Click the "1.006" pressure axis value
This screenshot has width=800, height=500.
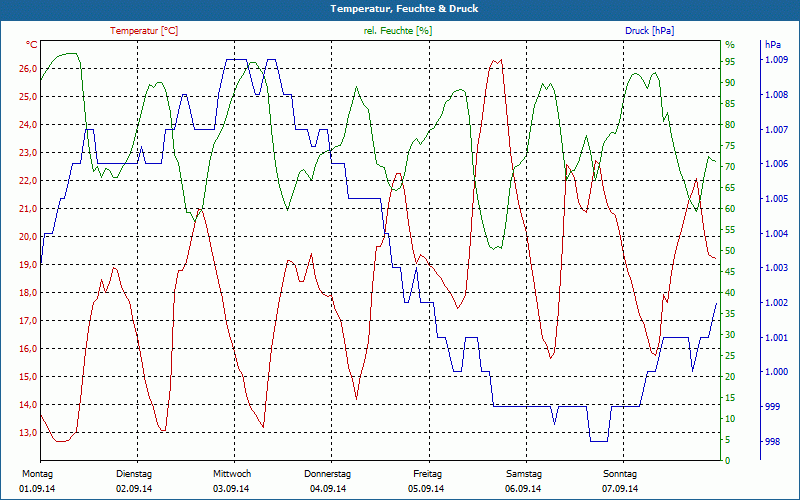coord(776,164)
